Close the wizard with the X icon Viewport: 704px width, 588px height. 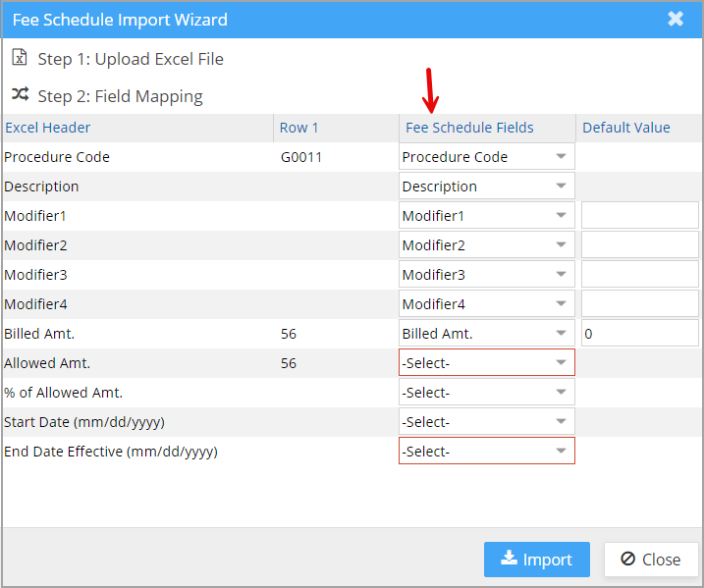[676, 19]
